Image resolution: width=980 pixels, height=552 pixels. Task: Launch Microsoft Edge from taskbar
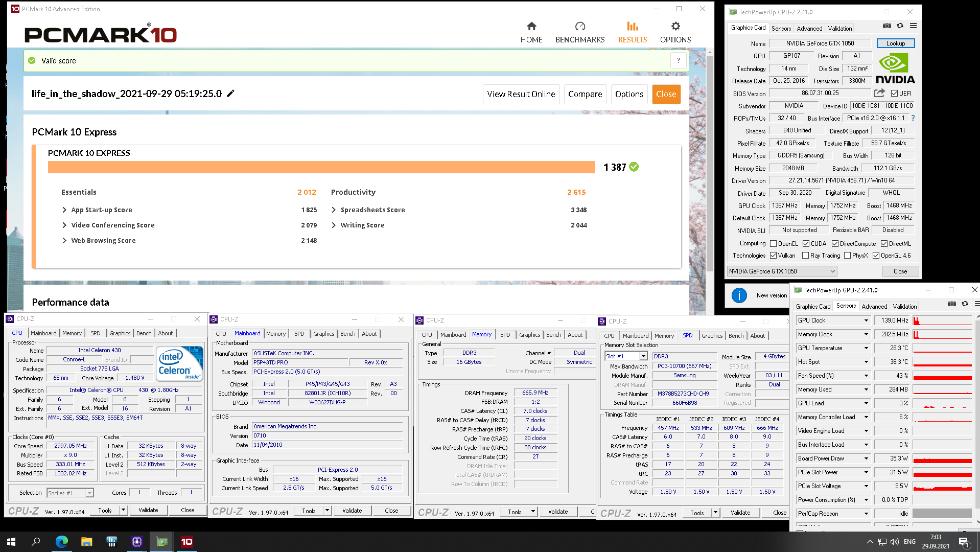click(x=61, y=542)
